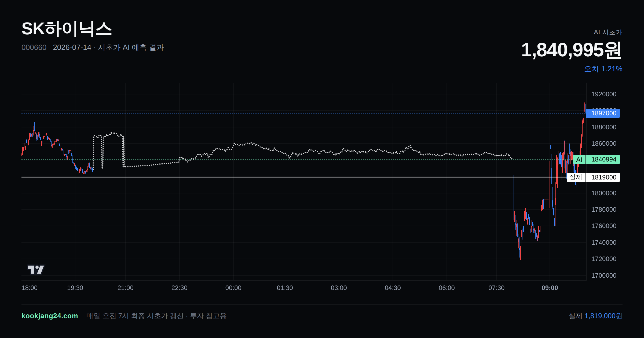Click the 1800000 price axis label
644x338 pixels.
(604, 193)
